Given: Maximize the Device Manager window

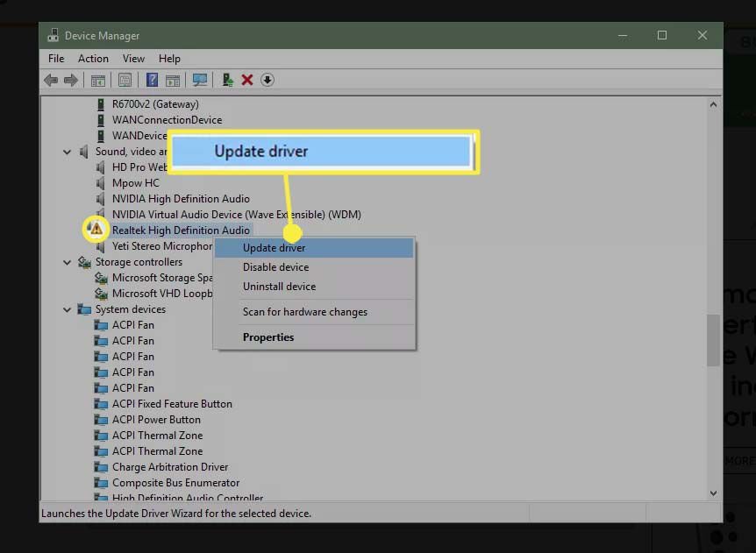Looking at the screenshot, I should 662,36.
